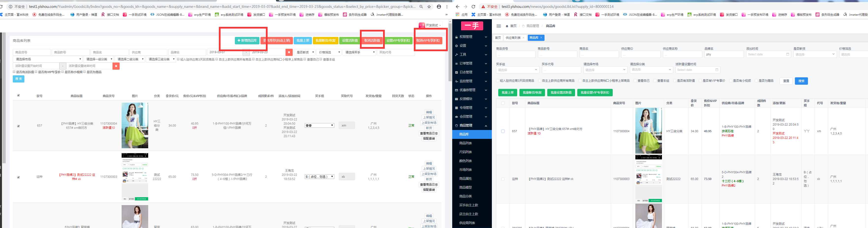Check 是否有VIP专享价 in the left page
The image size is (868, 228).
36,72
